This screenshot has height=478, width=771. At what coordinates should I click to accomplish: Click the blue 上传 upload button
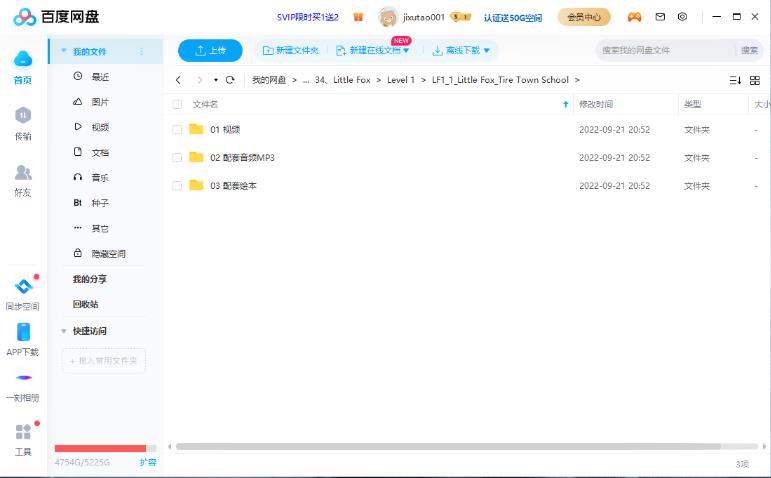(x=210, y=50)
